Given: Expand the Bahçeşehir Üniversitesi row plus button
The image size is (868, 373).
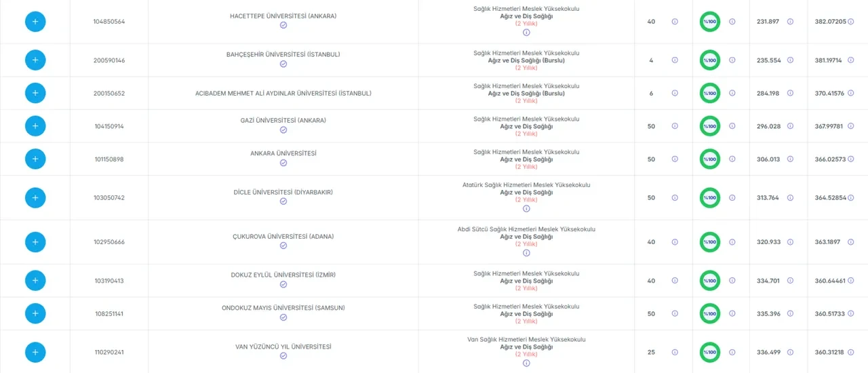Looking at the screenshot, I should (x=35, y=60).
